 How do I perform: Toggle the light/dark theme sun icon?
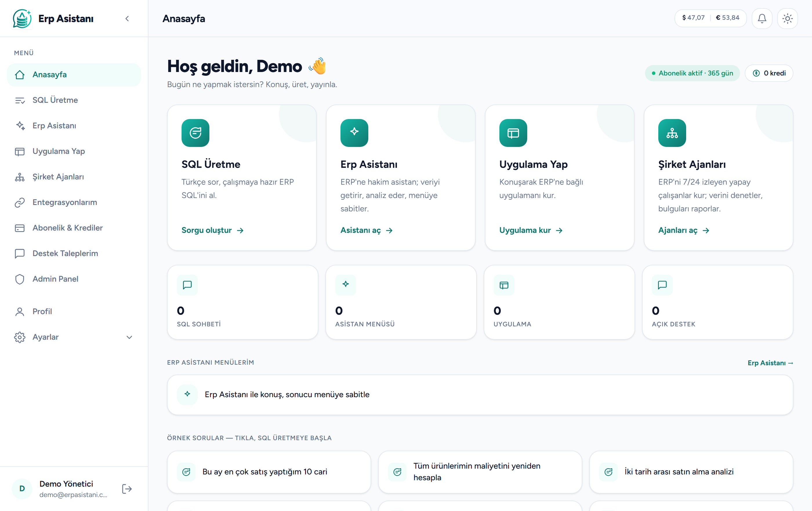pyautogui.click(x=787, y=18)
